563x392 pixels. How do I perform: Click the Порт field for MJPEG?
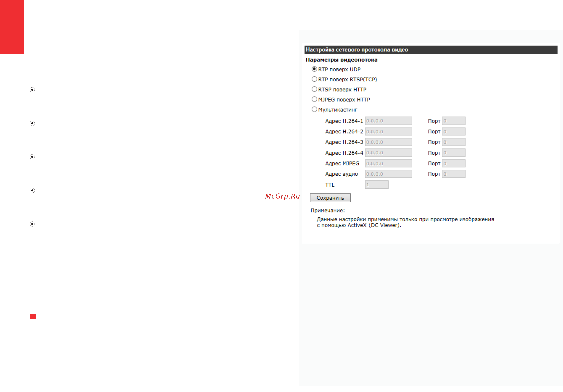coord(453,163)
